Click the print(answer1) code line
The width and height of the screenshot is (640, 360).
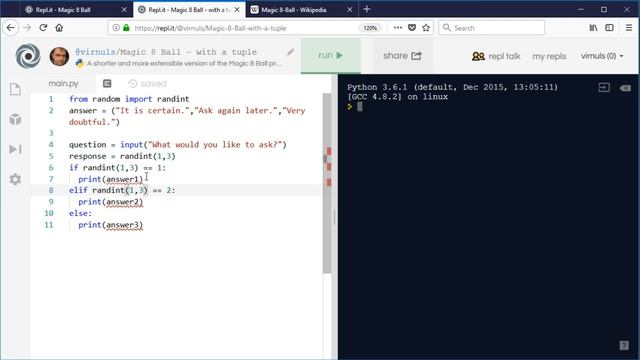[111, 179]
